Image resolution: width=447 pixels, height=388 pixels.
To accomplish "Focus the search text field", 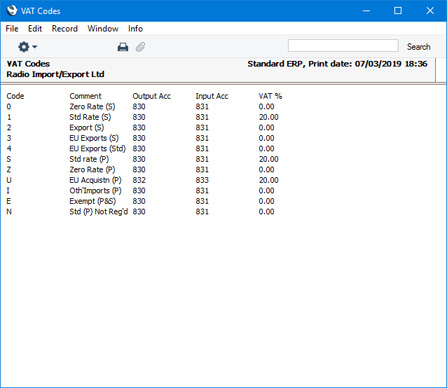I will tap(343, 46).
